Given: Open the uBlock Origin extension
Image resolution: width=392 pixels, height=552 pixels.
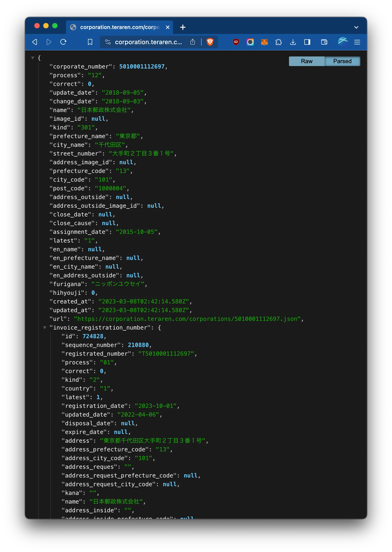Looking at the screenshot, I should point(236,42).
